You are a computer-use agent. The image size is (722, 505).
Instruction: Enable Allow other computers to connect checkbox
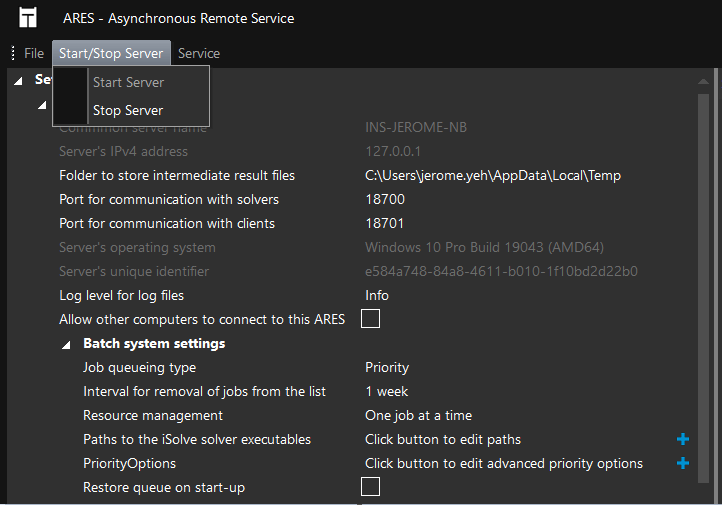(370, 319)
